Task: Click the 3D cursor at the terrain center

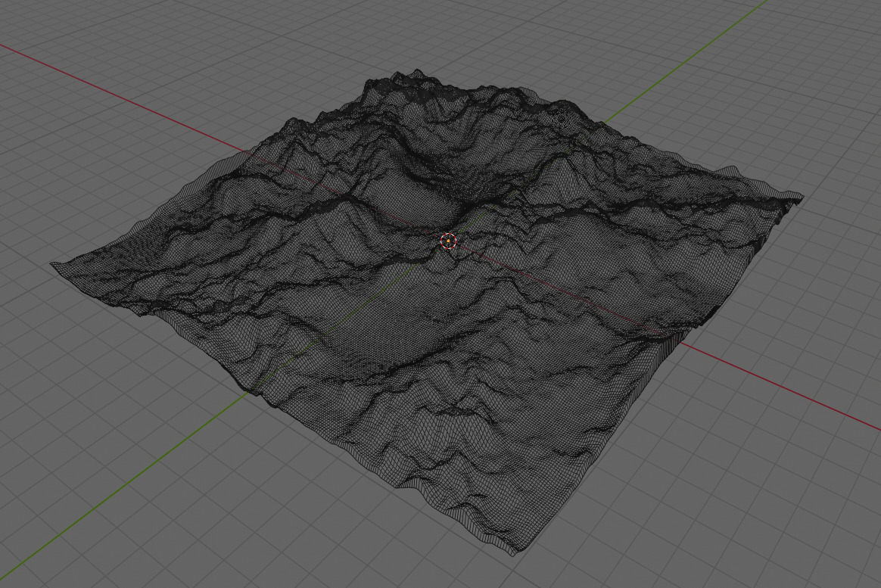Action: [448, 241]
